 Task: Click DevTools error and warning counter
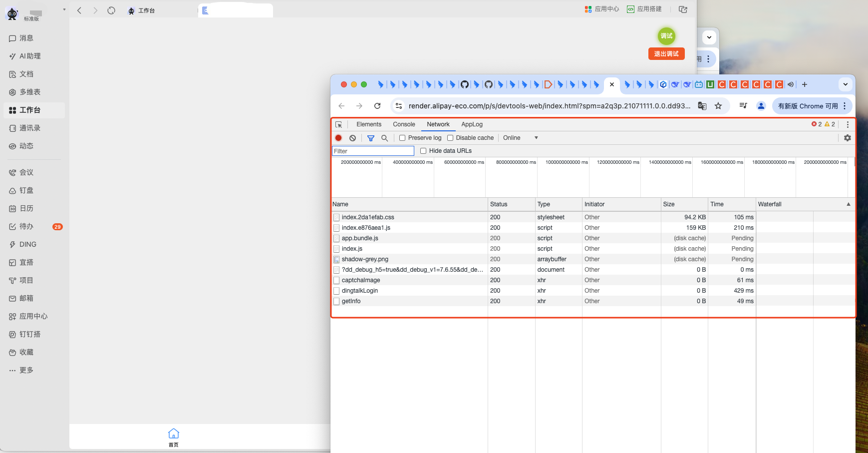pos(823,124)
